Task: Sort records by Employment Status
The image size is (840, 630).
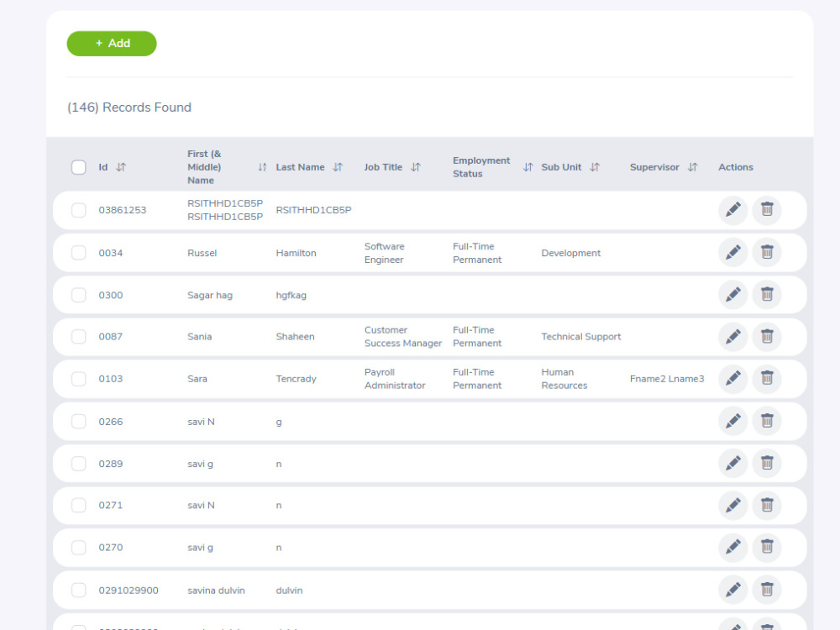Action: [x=528, y=166]
